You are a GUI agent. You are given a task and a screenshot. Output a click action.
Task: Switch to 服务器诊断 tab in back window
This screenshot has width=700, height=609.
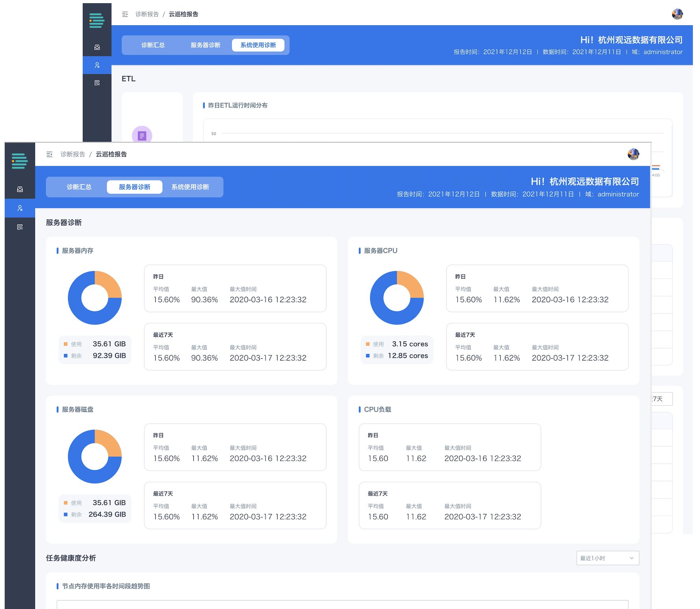click(x=206, y=45)
